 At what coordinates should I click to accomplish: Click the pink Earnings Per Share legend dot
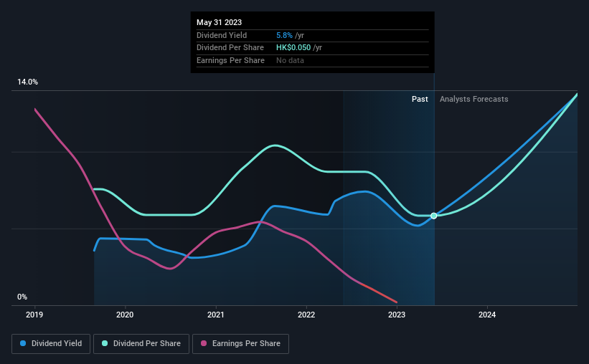tap(204, 343)
